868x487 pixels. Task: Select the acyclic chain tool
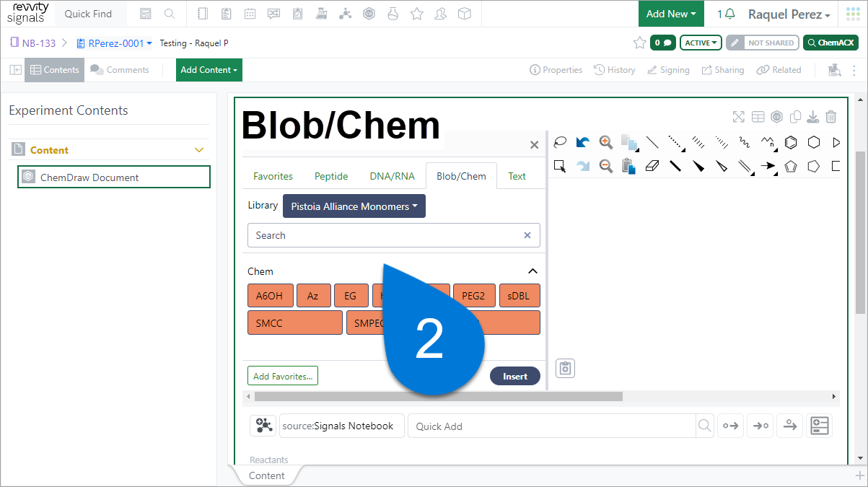click(x=768, y=142)
